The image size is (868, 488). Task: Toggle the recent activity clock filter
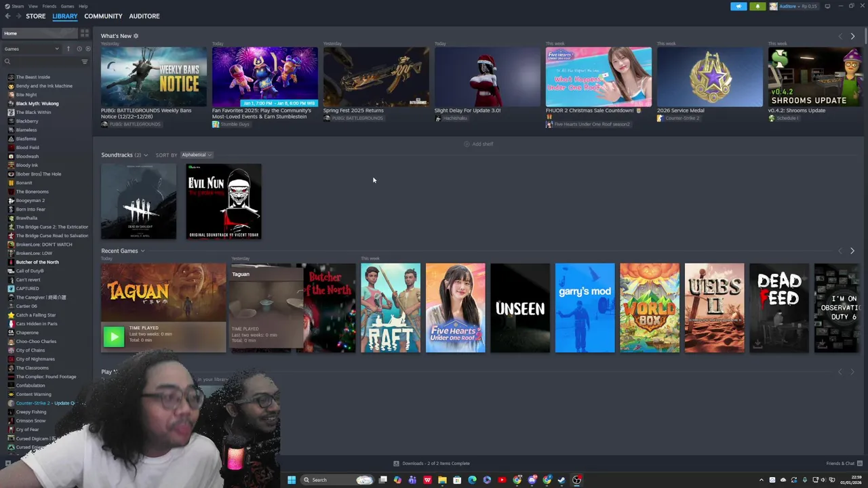click(79, 49)
